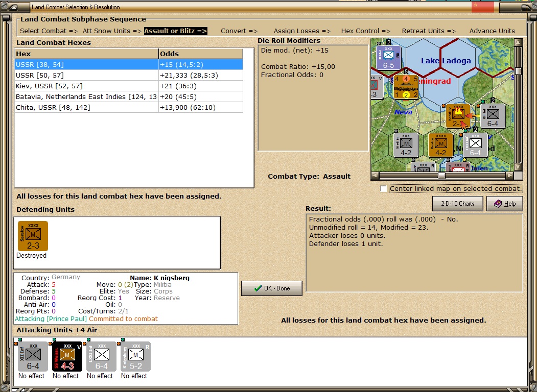This screenshot has height=392, width=537.
Task: Open the Help button
Action: pyautogui.click(x=505, y=204)
